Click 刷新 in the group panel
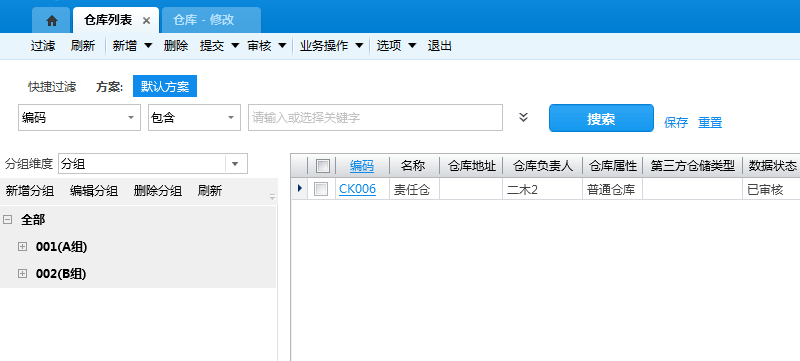The image size is (800, 361). [x=210, y=191]
